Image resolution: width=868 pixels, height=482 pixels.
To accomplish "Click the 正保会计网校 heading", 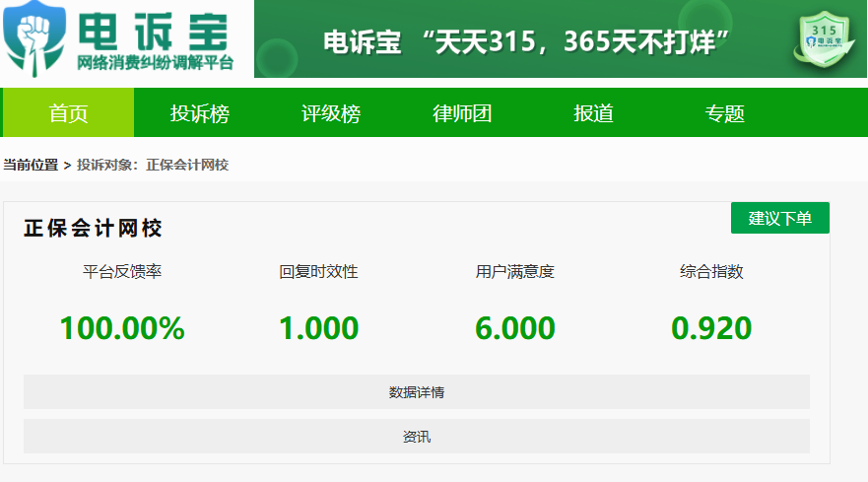I will pyautogui.click(x=93, y=228).
